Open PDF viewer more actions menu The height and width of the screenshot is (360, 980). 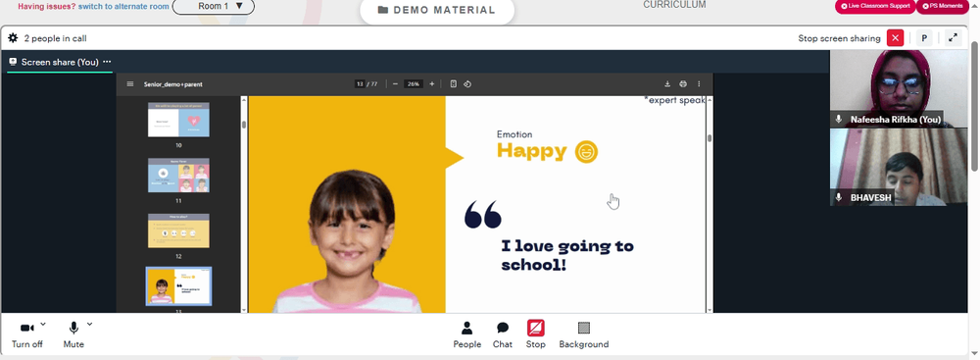[x=699, y=84]
